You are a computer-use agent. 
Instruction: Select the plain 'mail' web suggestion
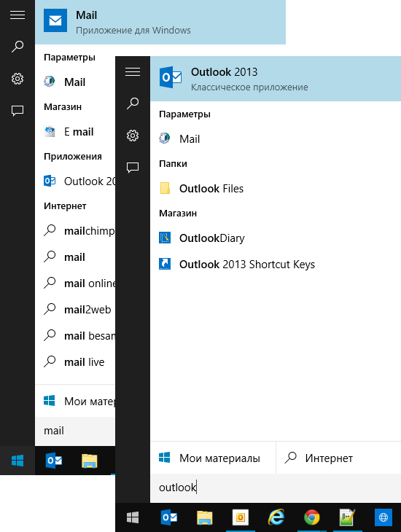[75, 257]
